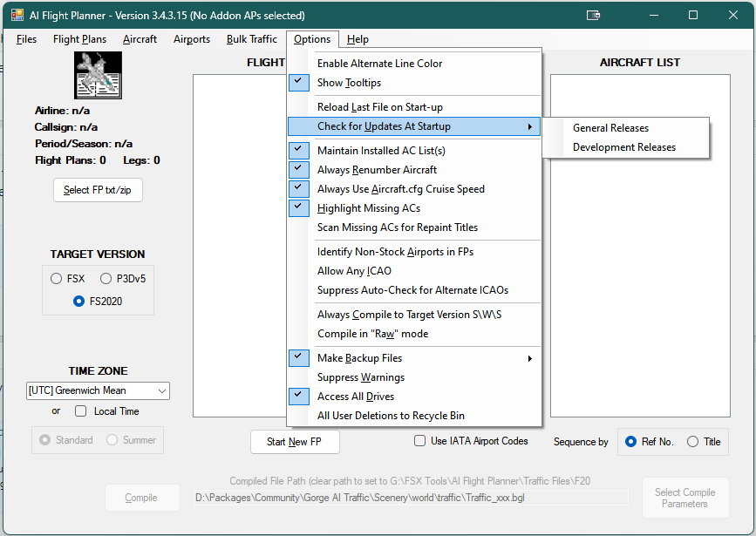Enable the "Local Time" checkbox
756x536 pixels.
tap(80, 410)
